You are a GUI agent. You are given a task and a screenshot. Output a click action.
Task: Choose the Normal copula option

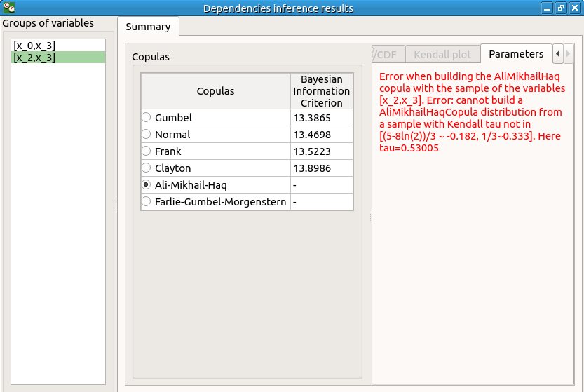coord(147,135)
